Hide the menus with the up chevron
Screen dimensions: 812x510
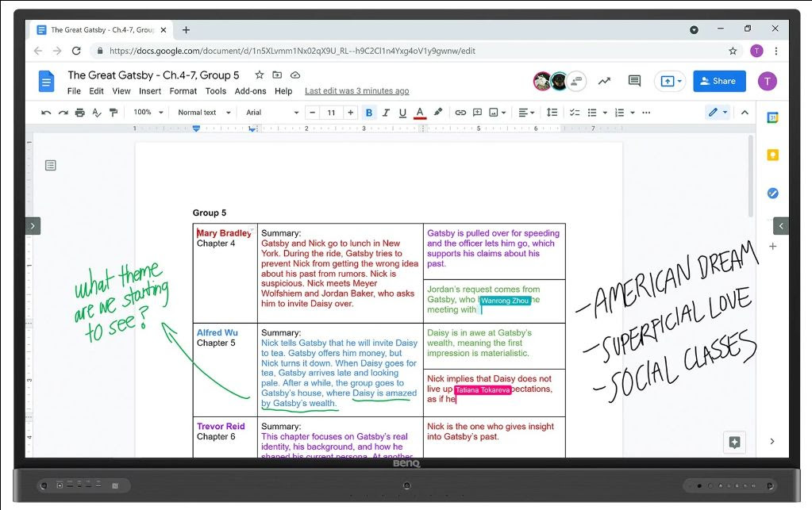tap(745, 113)
